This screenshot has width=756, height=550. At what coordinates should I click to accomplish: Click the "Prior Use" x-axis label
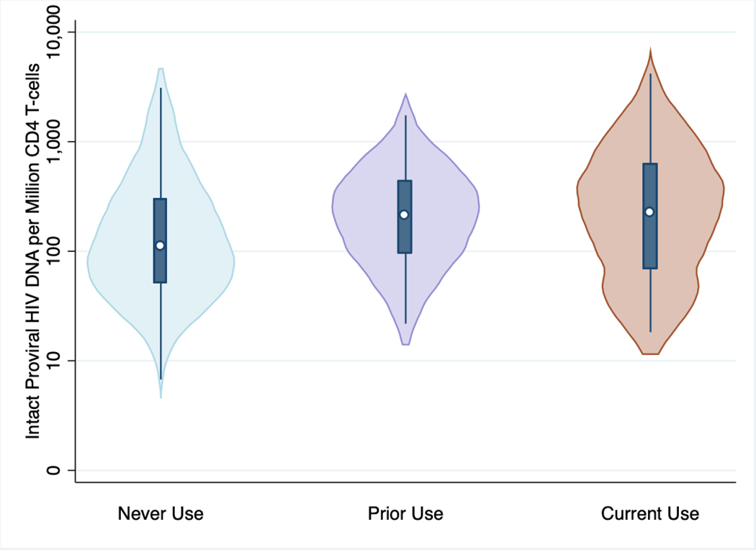click(405, 514)
